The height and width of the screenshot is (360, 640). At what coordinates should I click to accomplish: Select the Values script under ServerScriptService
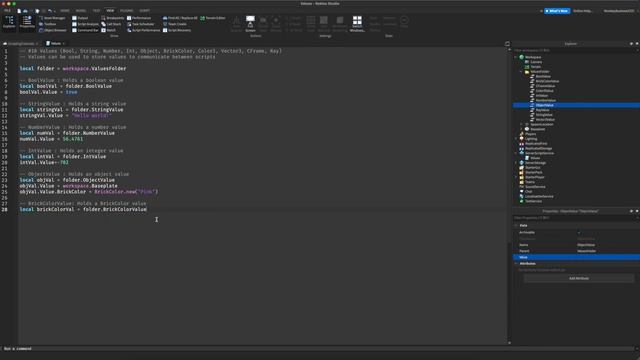[535, 158]
